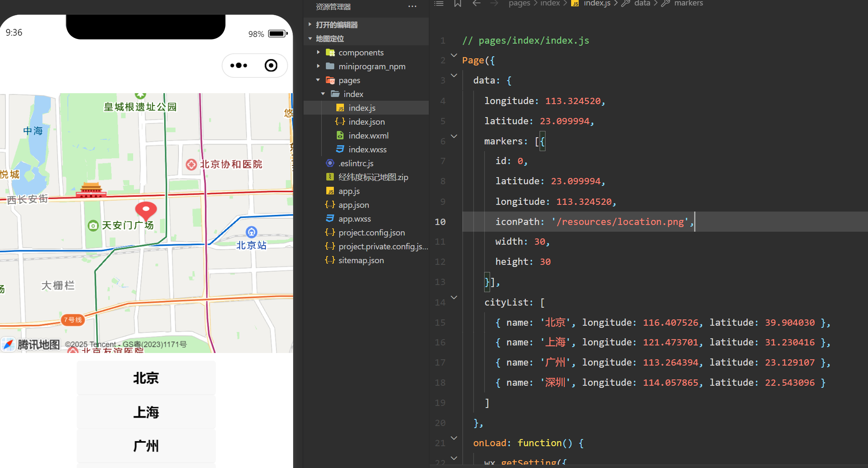Click the back arrow in editor toolbar
Viewport: 868px width, 468px height.
click(476, 4)
